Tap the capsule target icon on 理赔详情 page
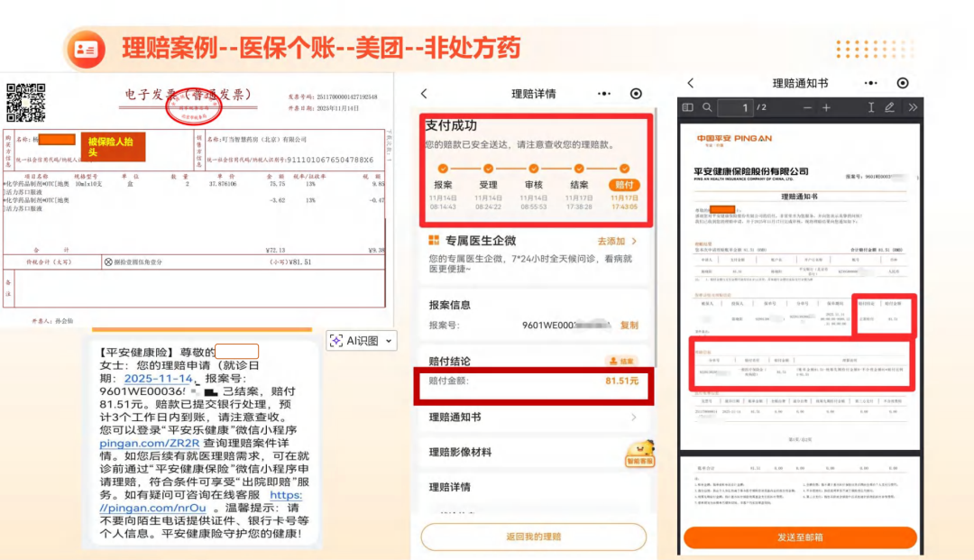974x560 pixels. [636, 93]
